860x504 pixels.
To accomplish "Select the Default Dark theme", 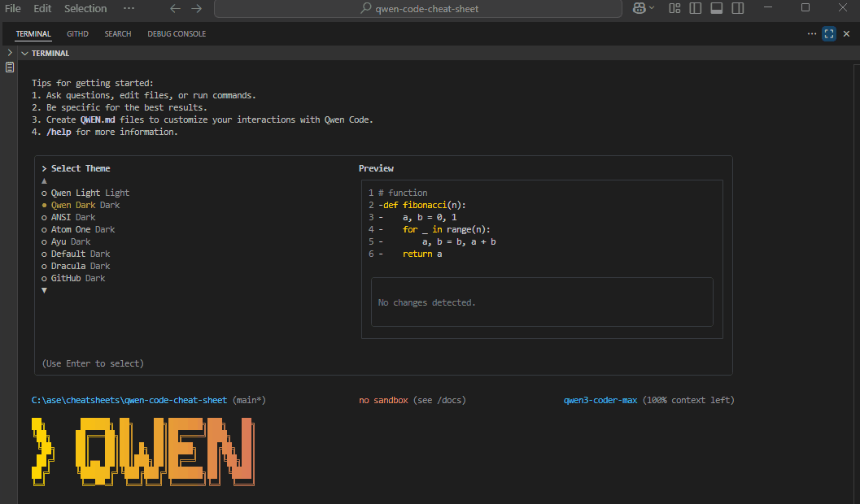I will tap(76, 254).
